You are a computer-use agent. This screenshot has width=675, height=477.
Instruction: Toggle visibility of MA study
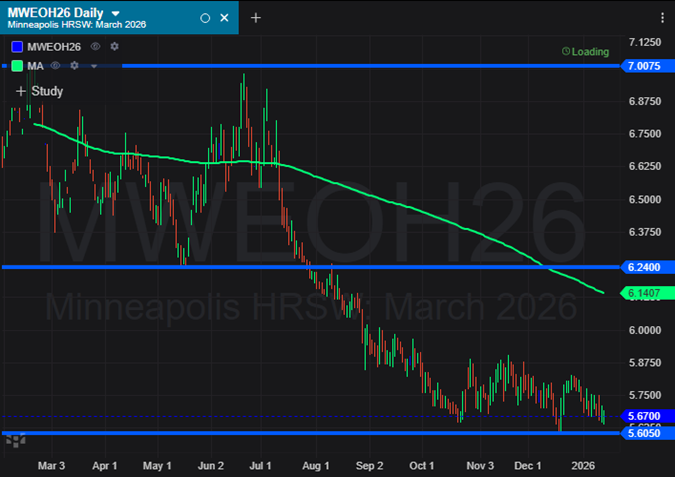[55, 65]
